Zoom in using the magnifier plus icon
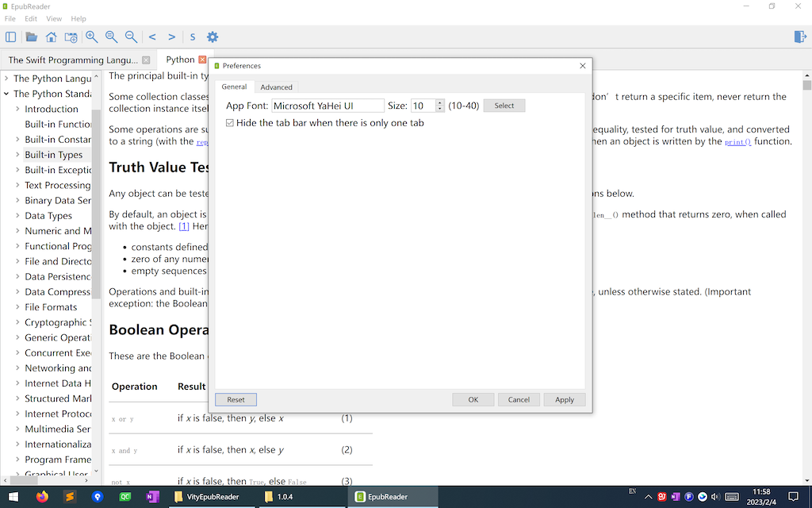 click(91, 37)
